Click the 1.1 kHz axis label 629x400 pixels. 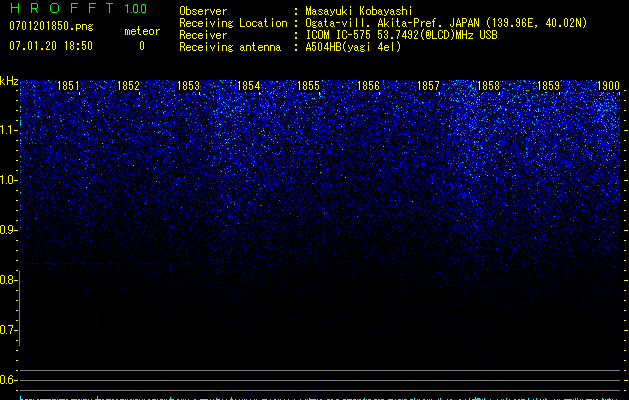[9, 130]
